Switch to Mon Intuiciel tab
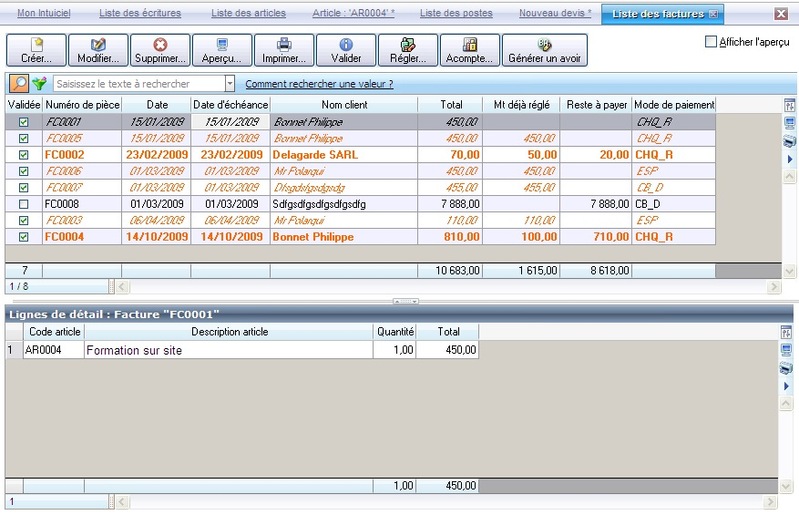 44,13
